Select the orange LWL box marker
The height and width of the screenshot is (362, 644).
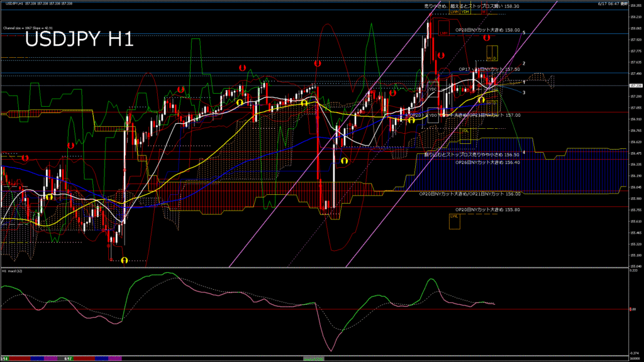click(x=454, y=216)
